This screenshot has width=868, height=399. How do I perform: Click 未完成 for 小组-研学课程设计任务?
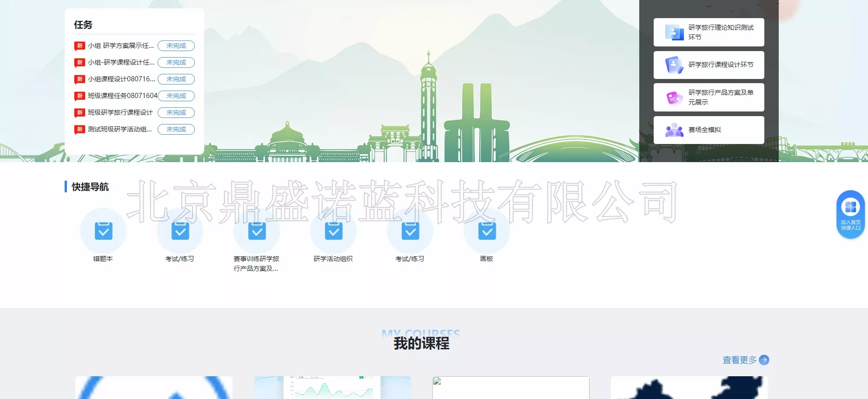tap(176, 62)
